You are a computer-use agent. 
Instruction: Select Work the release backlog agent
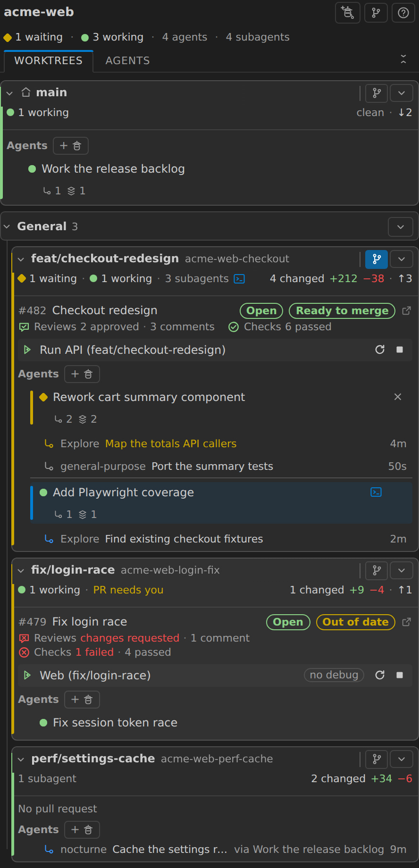pyautogui.click(x=113, y=169)
